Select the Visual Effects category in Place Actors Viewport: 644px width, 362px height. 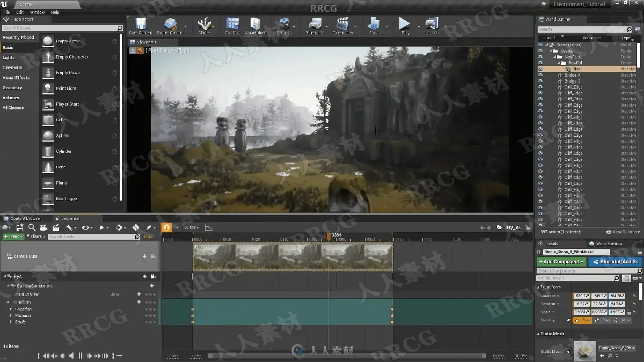16,78
